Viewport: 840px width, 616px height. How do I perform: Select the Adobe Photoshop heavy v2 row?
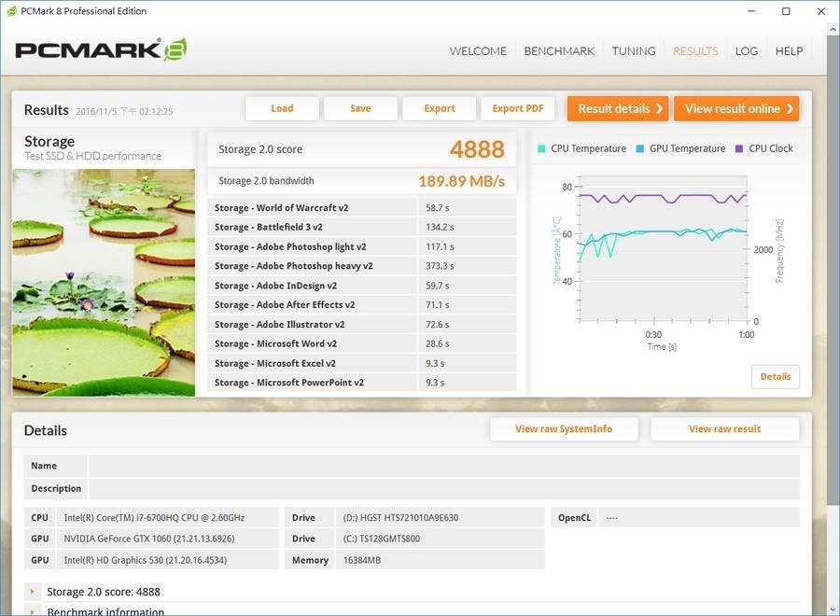pos(361,266)
